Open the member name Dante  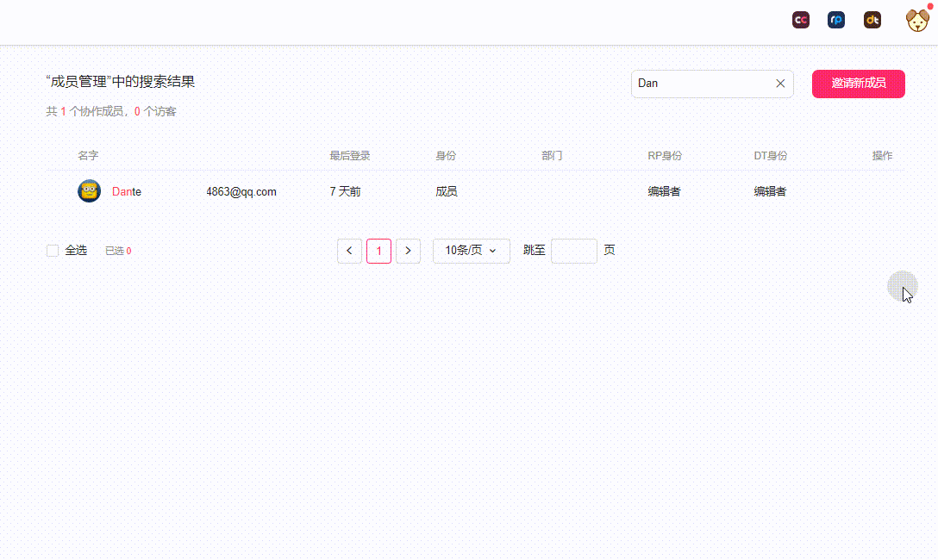pos(127,192)
